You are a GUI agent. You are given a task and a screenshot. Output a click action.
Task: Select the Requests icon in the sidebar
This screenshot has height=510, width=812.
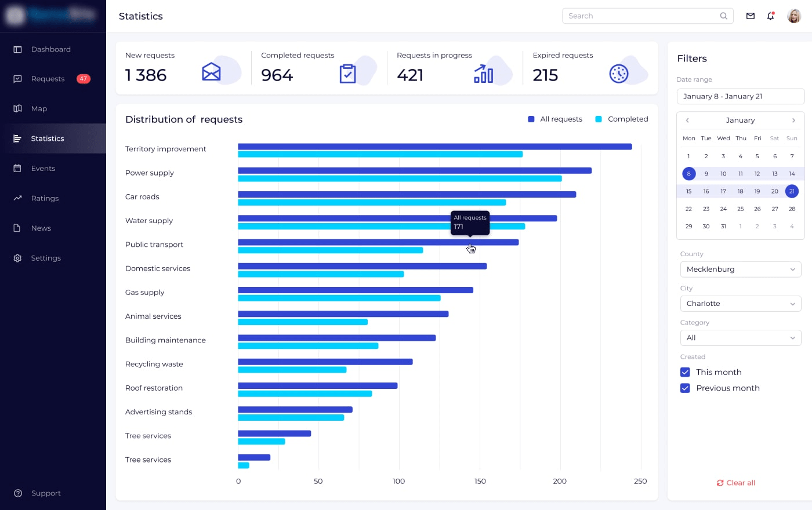coord(18,79)
